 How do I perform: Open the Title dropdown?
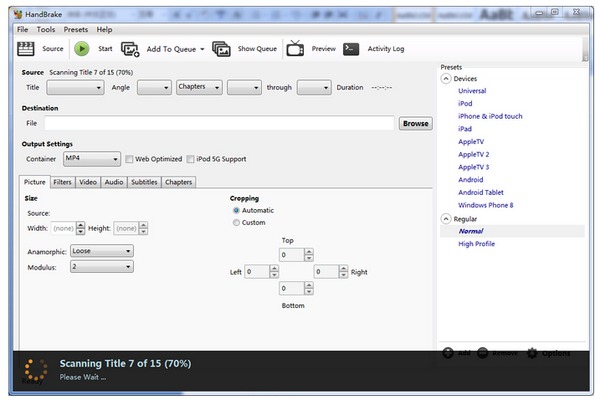(75, 88)
